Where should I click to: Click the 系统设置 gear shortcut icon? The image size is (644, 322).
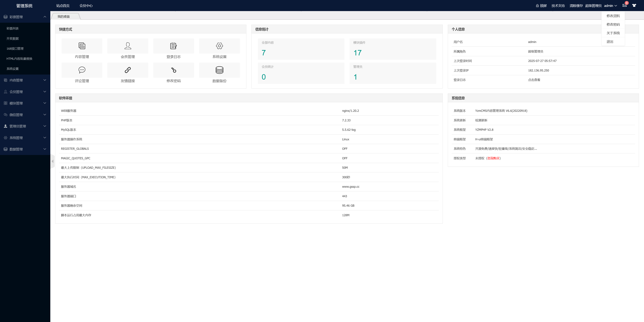point(219,46)
